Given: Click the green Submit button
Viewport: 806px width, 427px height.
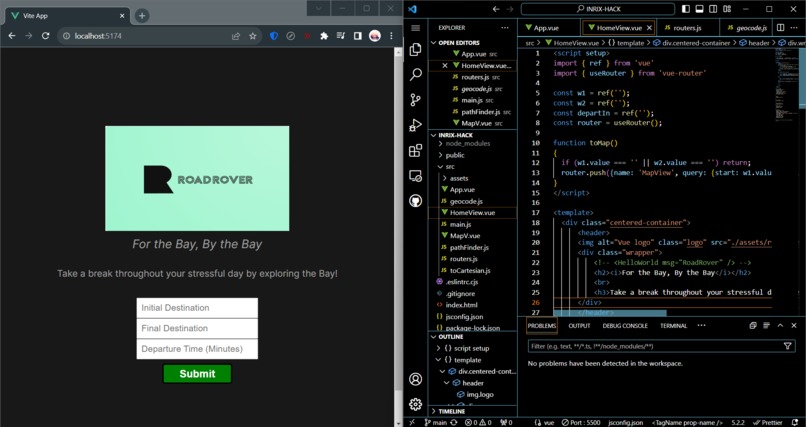Looking at the screenshot, I should coord(197,374).
